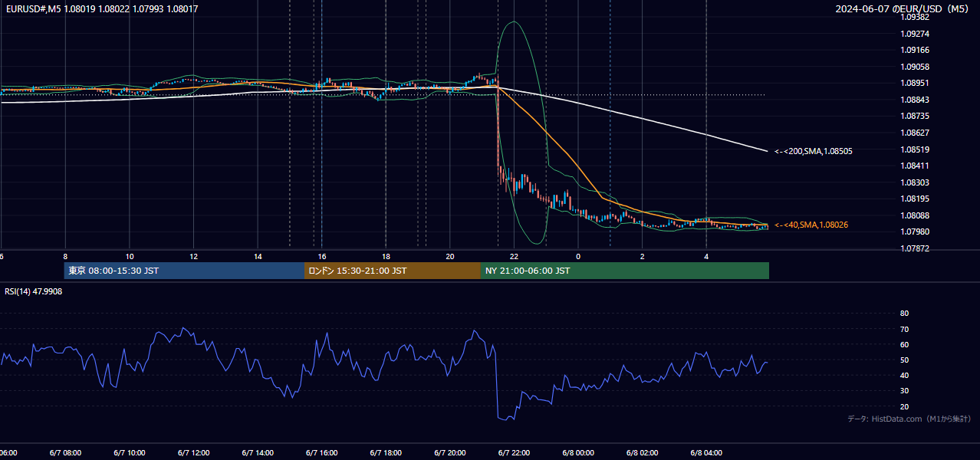980x460 pixels.
Task: Click price axis value 1.08735
Action: click(915, 117)
